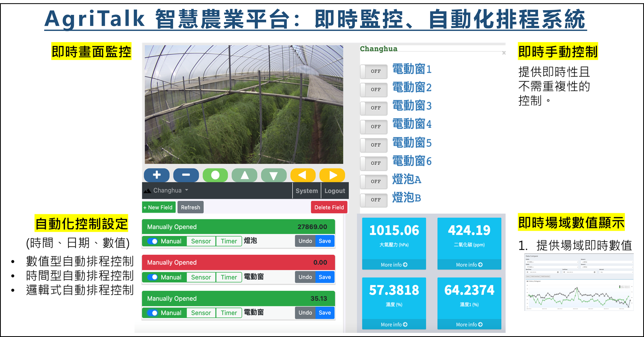Tilt the camera up with the up arrow

pos(245,175)
